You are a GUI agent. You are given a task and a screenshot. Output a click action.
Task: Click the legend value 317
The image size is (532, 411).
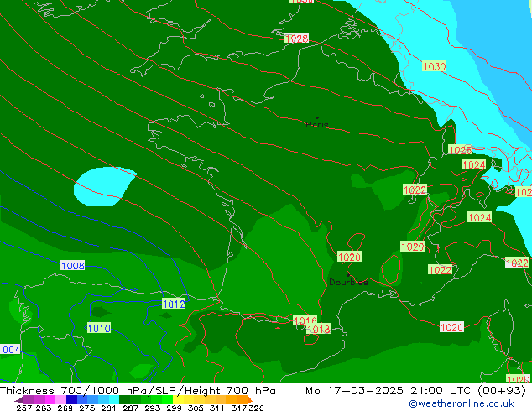click(x=239, y=408)
